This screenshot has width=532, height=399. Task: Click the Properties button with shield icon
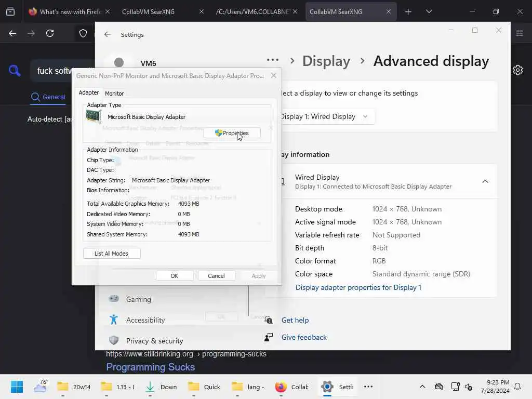click(x=232, y=133)
